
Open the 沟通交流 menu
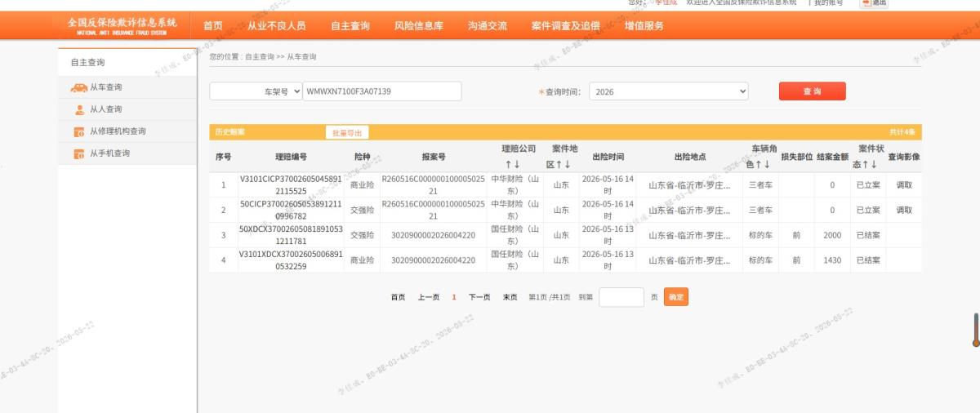point(488,26)
